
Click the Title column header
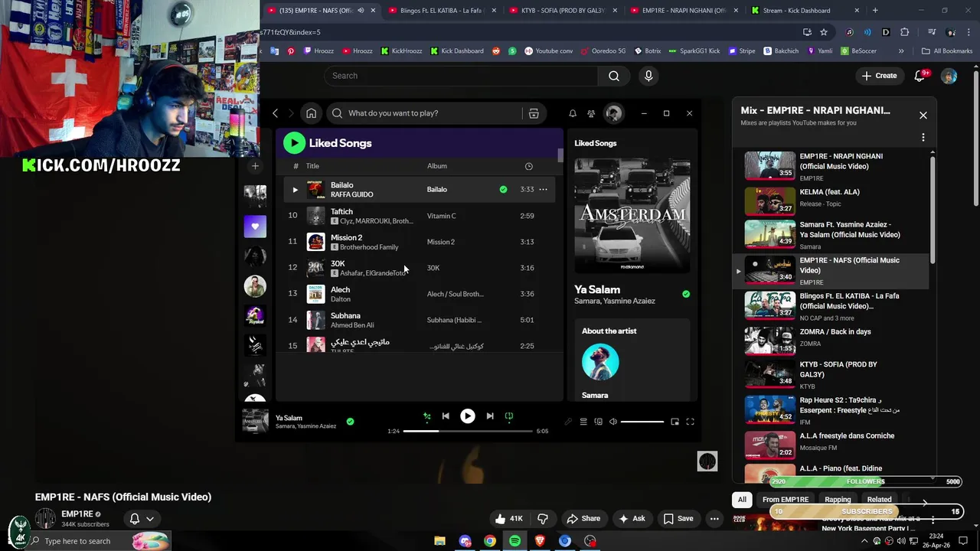[x=312, y=166]
